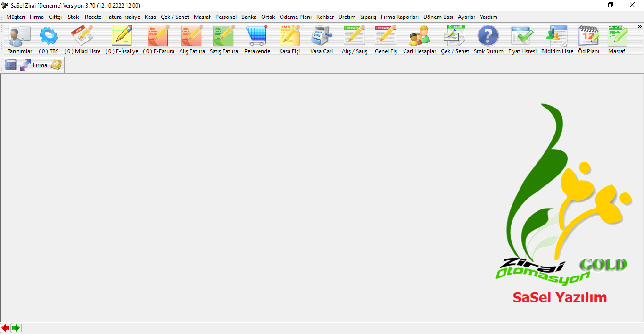Open the Çek / Senet menu
Image resolution: width=644 pixels, height=334 pixels.
[x=175, y=17]
